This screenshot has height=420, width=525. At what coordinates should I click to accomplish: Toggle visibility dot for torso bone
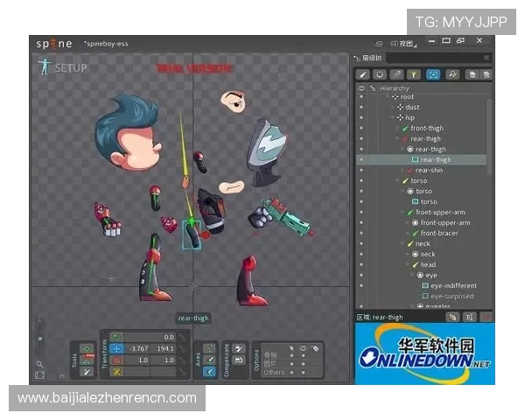pos(360,181)
